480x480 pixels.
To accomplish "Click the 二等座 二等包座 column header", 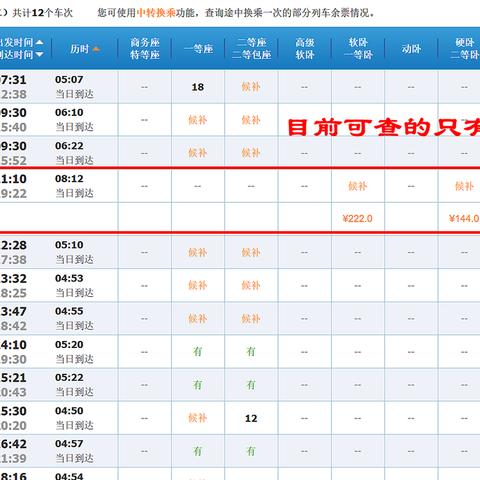I will pyautogui.click(x=251, y=49).
